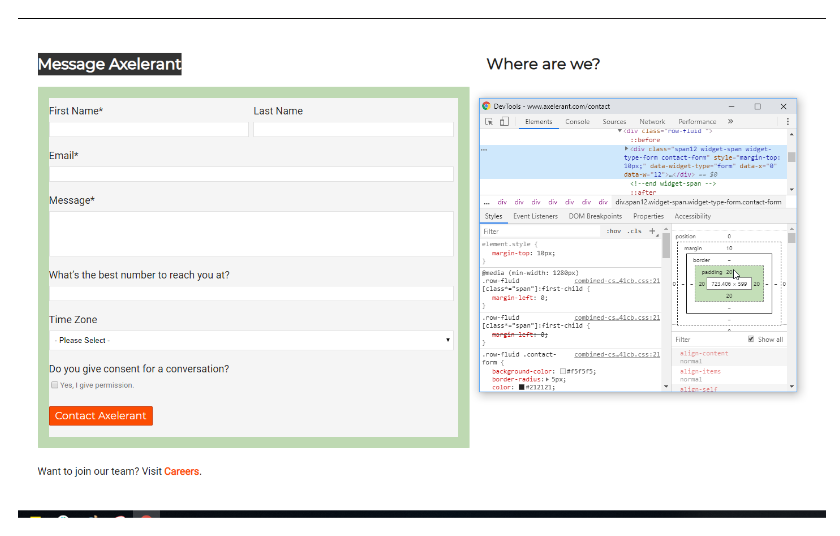This screenshot has height=536, width=840.
Task: Open the Properties sub-tab
Action: 648,216
